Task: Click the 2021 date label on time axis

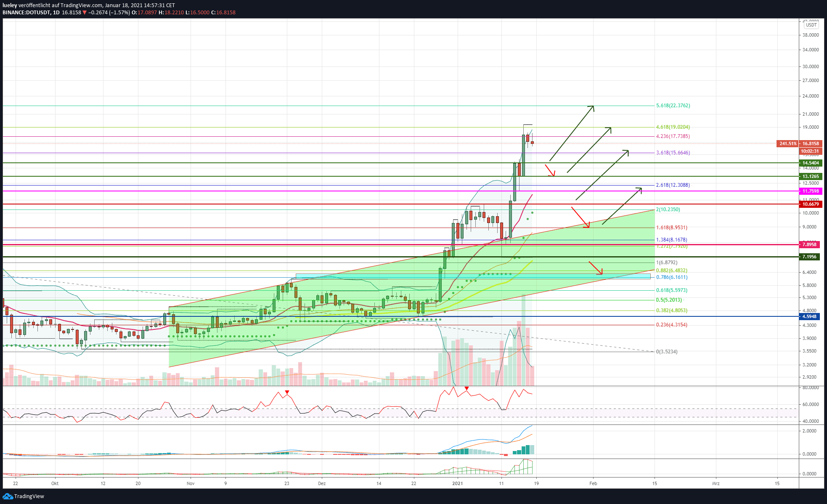Action: click(457, 483)
